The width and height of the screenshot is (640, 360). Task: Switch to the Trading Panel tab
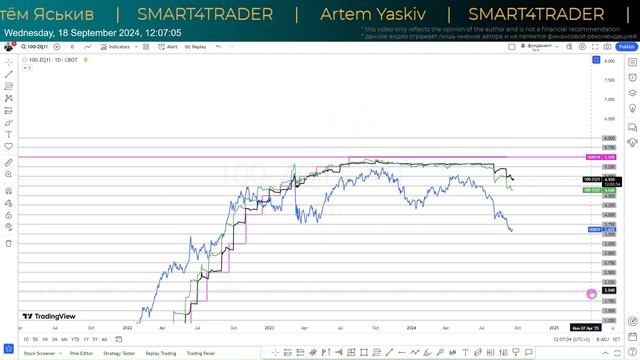pyautogui.click(x=200, y=353)
